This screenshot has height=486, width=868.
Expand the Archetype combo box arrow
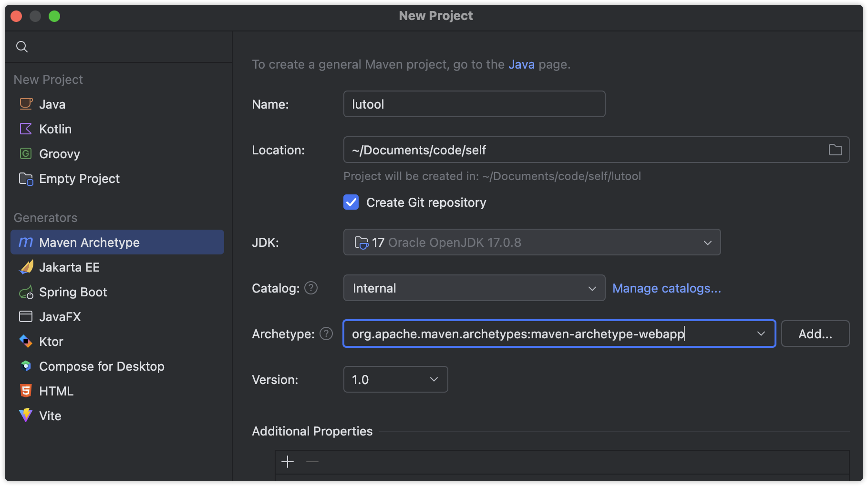(761, 334)
